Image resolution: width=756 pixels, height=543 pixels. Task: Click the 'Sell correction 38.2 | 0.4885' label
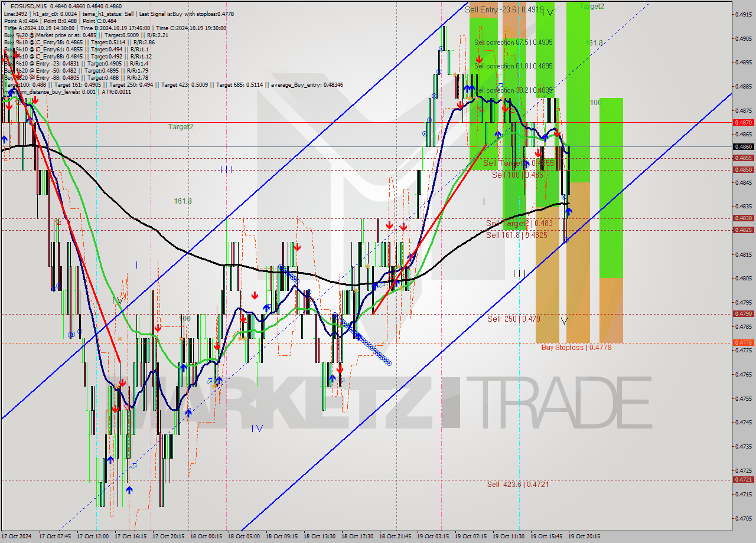[x=514, y=90]
